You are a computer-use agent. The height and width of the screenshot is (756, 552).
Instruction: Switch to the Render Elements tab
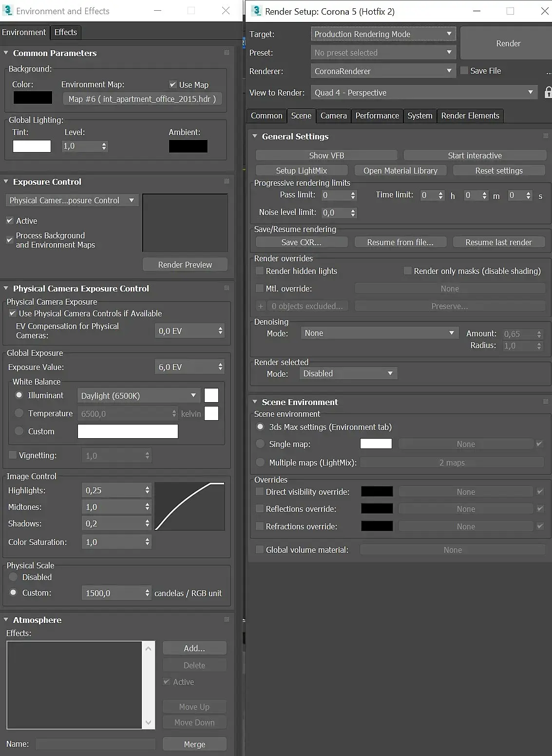coord(470,116)
